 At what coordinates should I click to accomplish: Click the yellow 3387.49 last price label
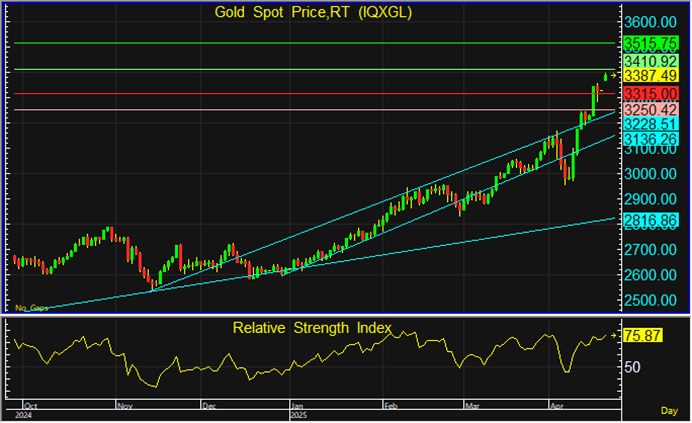[650, 76]
